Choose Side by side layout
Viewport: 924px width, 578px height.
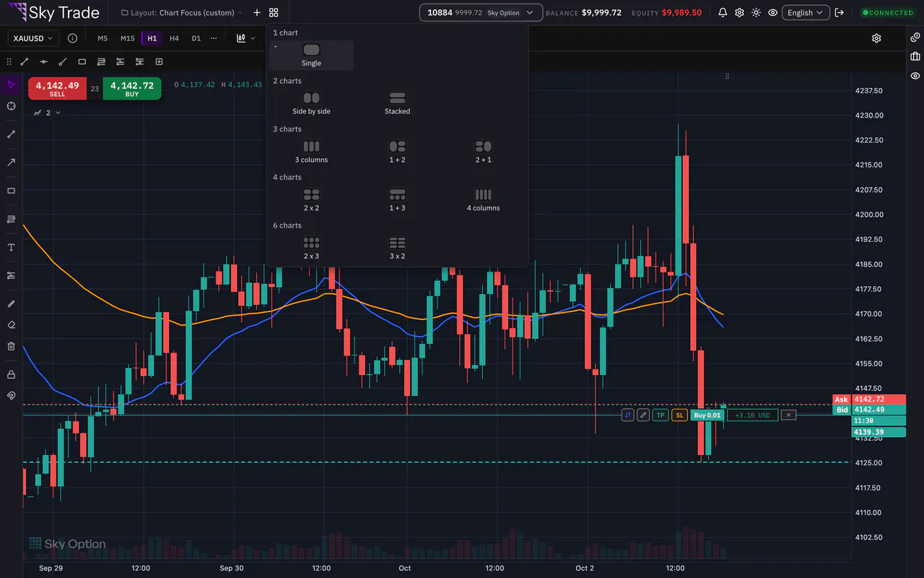tap(311, 103)
